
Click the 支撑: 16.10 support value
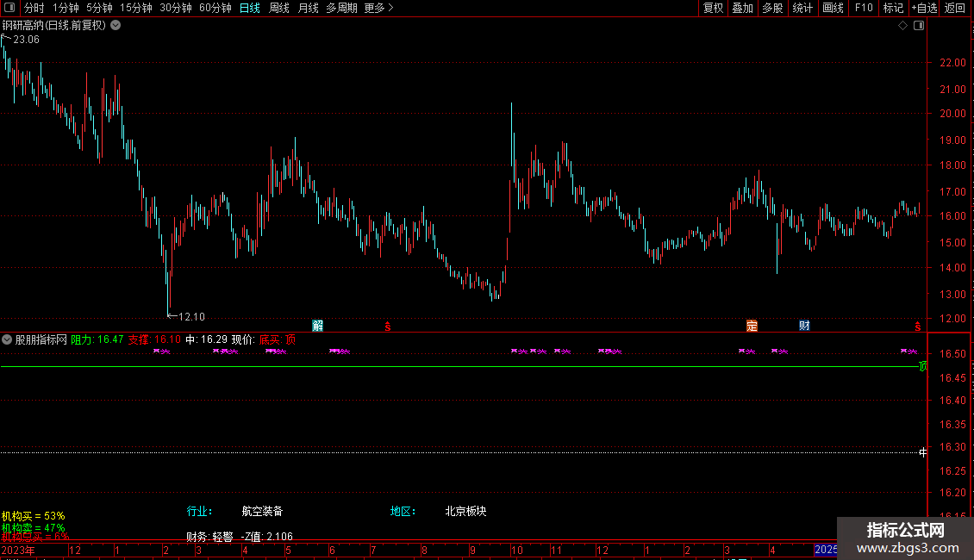point(154,339)
